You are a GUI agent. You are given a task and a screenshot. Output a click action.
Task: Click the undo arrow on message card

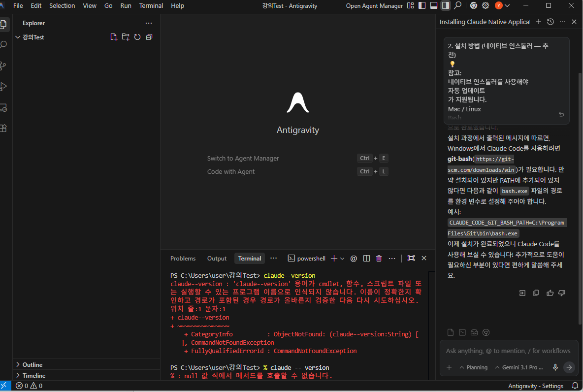tap(561, 115)
